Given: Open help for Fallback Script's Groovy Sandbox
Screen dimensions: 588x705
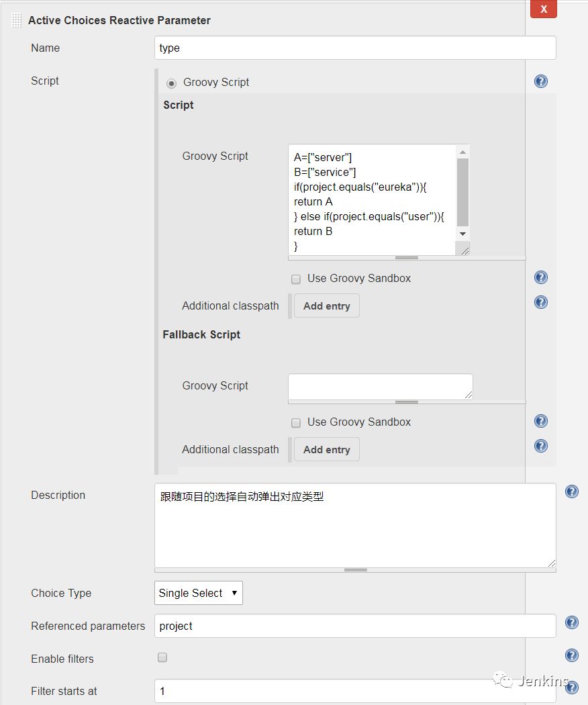Looking at the screenshot, I should click(541, 421).
